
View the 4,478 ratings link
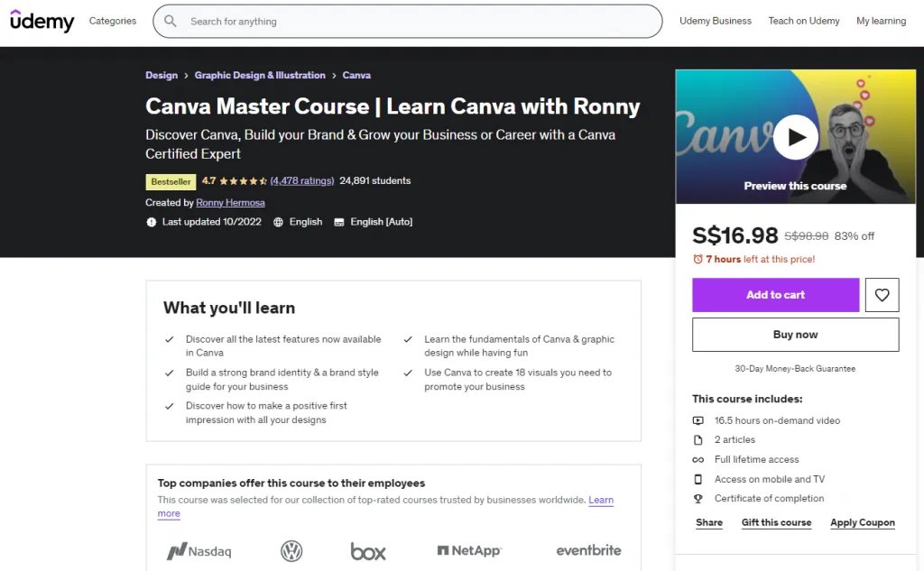coord(301,181)
